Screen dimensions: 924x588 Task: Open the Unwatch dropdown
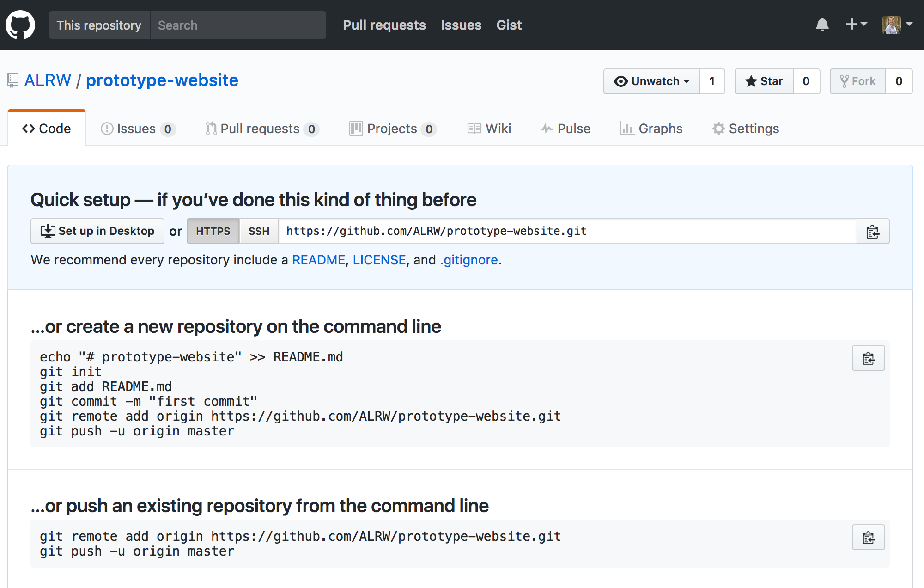[652, 81]
